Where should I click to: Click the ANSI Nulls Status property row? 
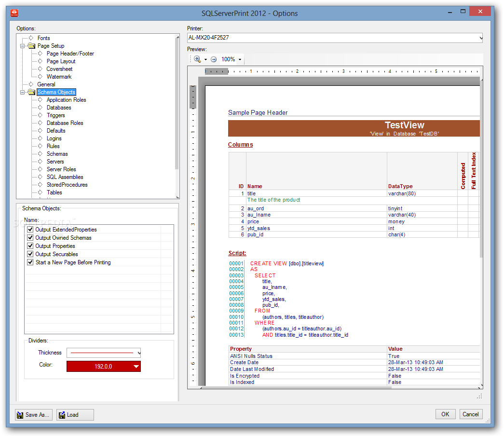(354, 356)
